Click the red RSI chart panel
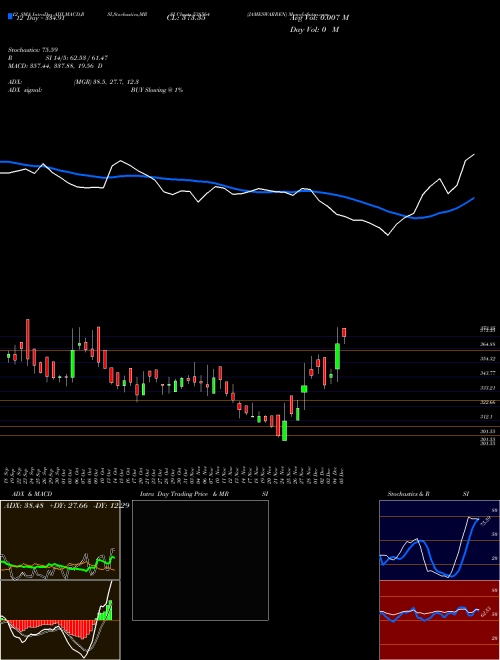 (439, 620)
